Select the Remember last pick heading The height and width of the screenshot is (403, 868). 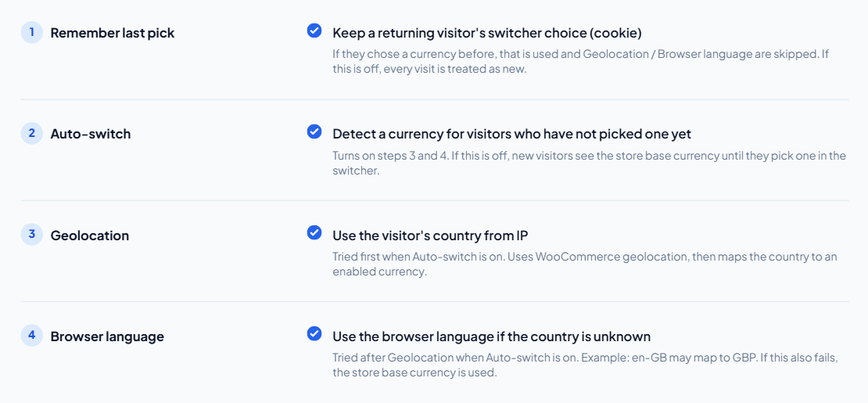(113, 33)
